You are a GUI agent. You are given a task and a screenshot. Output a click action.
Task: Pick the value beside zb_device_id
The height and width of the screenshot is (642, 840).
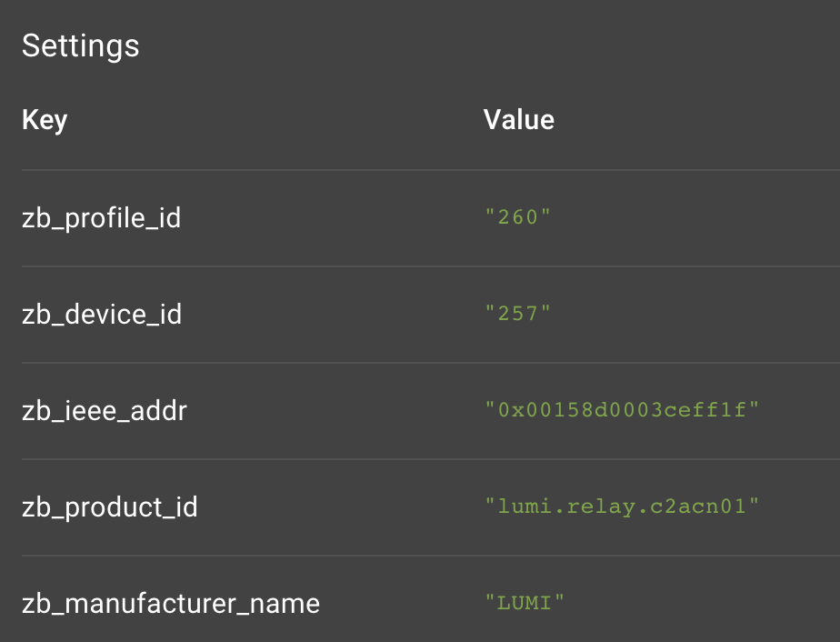(518, 315)
